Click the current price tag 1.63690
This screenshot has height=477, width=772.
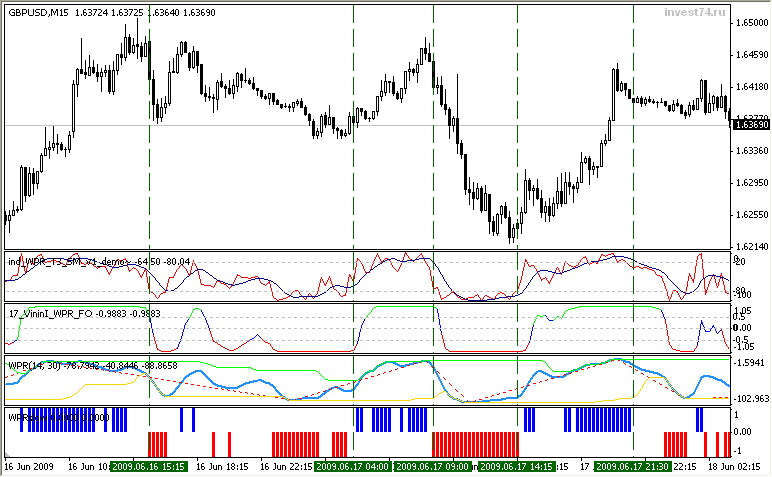tap(750, 124)
